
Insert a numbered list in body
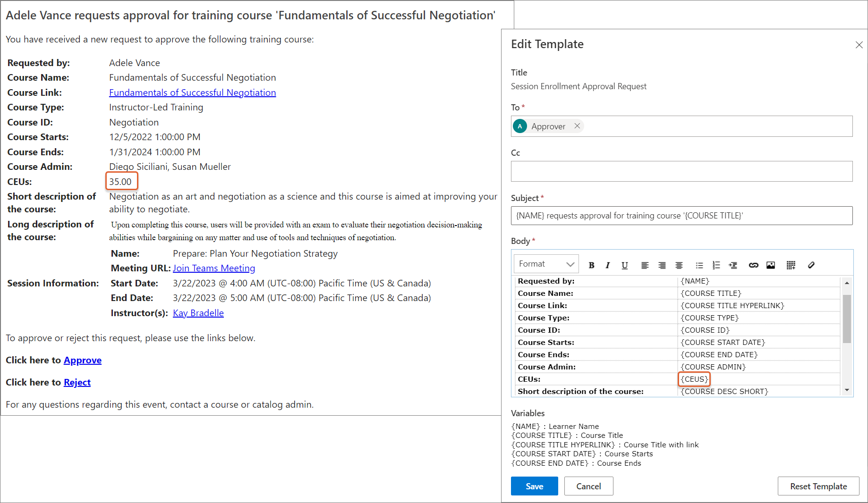pos(716,265)
